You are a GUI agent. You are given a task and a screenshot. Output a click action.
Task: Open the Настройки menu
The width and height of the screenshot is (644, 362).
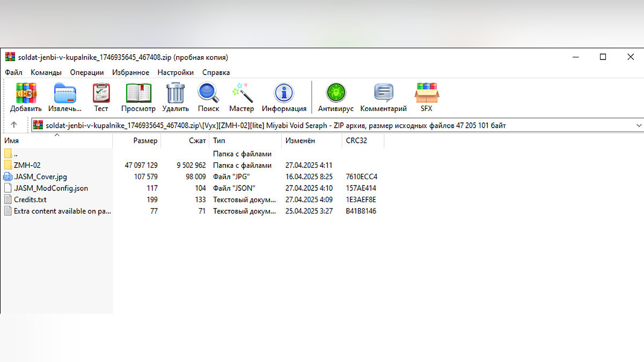(x=175, y=72)
